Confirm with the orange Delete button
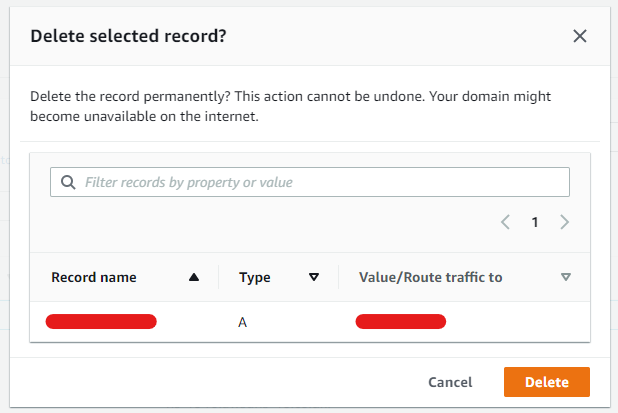The width and height of the screenshot is (618, 413). click(547, 382)
